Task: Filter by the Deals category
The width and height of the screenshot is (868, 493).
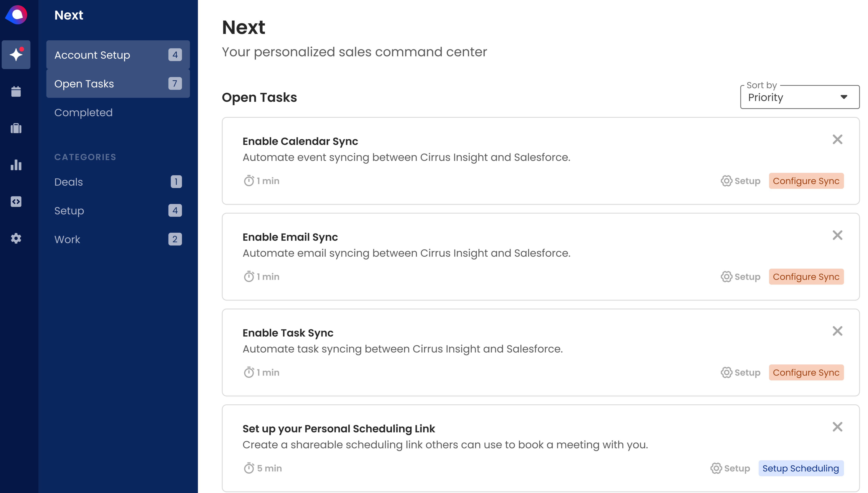Action: point(69,182)
